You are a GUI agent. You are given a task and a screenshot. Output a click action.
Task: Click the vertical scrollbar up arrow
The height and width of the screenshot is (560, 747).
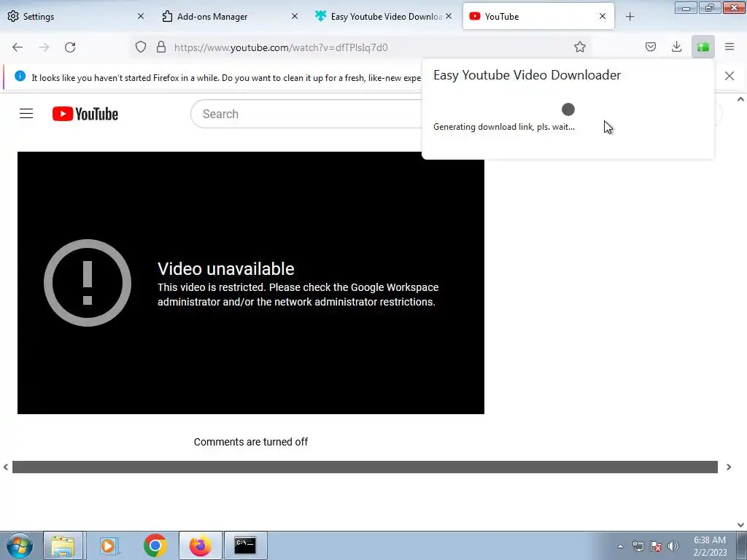[740, 99]
